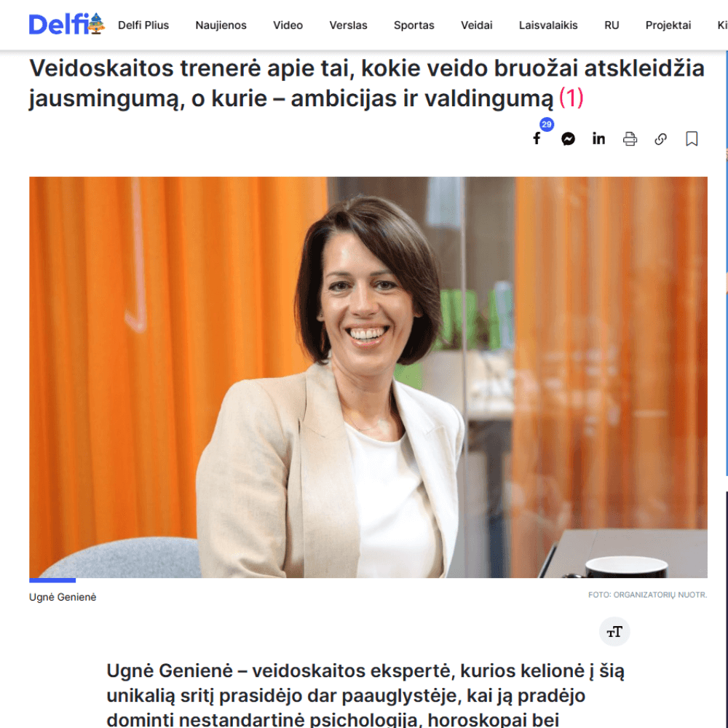This screenshot has height=728, width=728.
Task: Share article on LinkedIn
Action: click(x=598, y=139)
